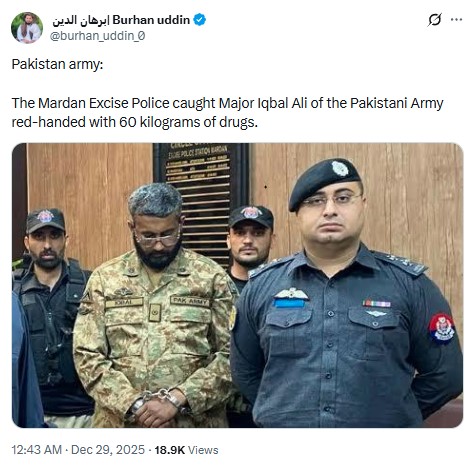This screenshot has width=468, height=472.
Task: Open the @burhan_uddin_0 handle link
Action: [97, 36]
